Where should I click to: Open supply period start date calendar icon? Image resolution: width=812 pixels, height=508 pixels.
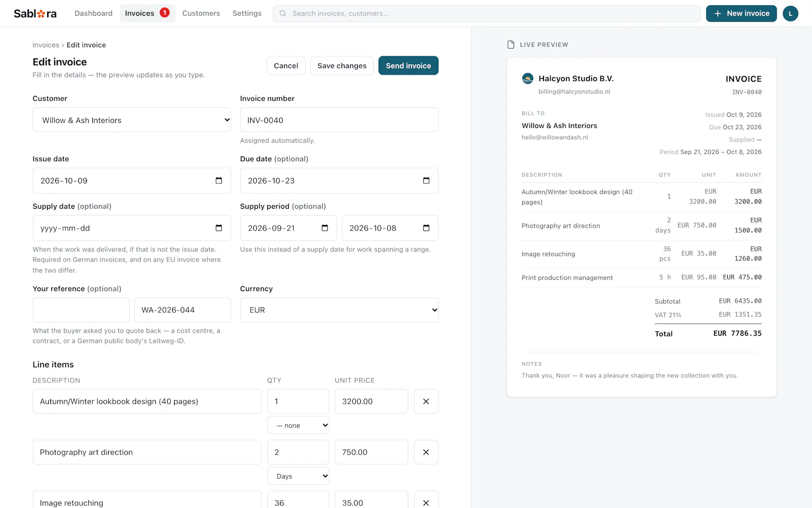pyautogui.click(x=325, y=228)
